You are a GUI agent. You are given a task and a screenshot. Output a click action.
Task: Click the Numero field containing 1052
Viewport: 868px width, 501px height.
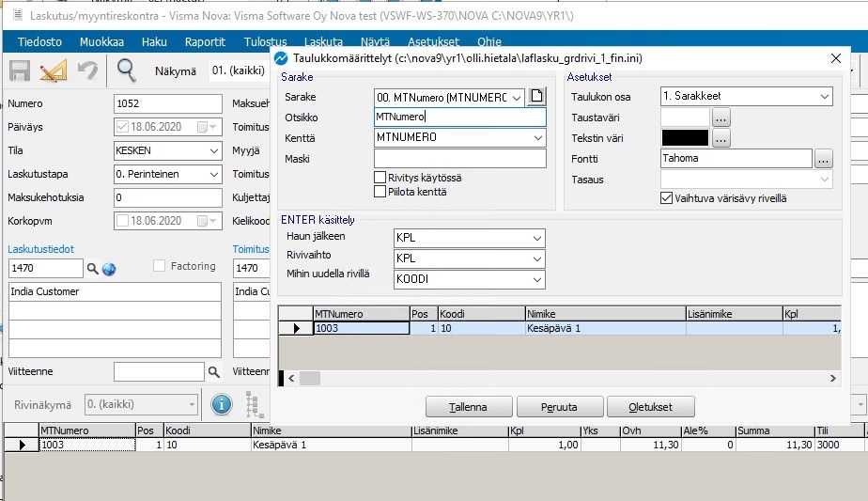tap(168, 103)
